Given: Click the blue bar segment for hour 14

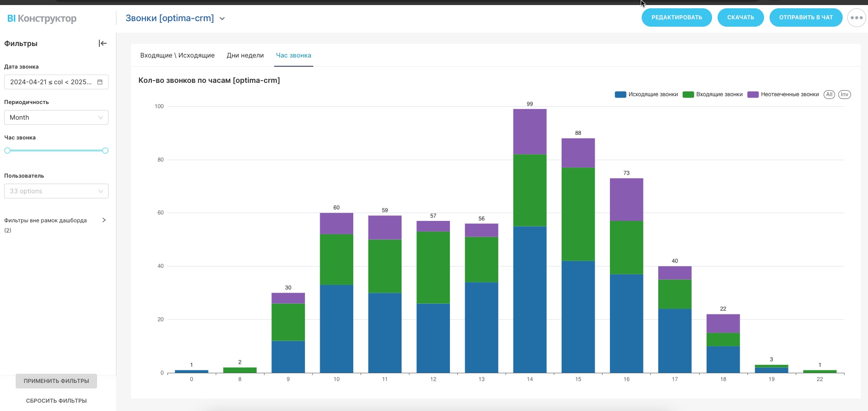Looking at the screenshot, I should click(x=530, y=299).
